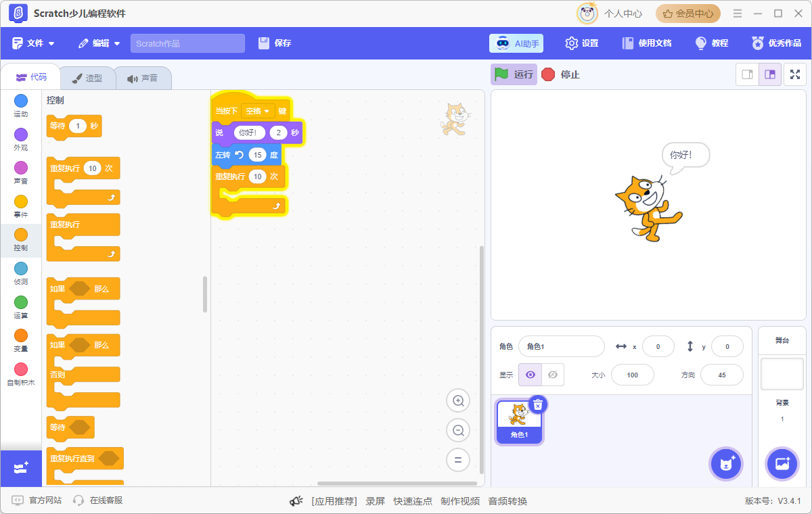Click the 大小 size field showing 100

coord(633,375)
